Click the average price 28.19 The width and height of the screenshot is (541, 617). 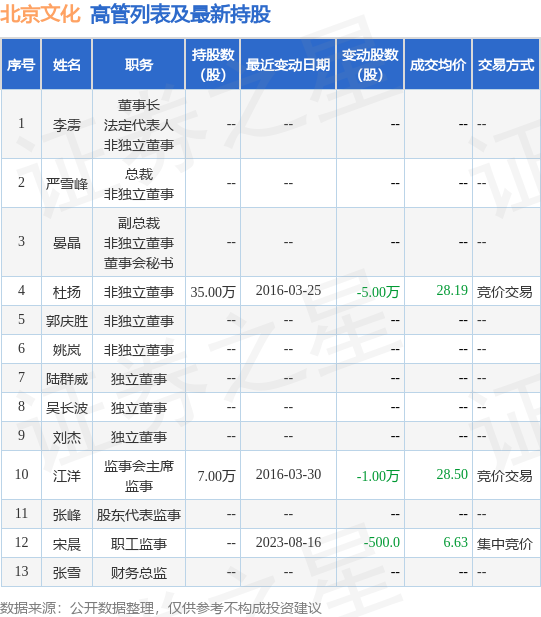coord(452,290)
